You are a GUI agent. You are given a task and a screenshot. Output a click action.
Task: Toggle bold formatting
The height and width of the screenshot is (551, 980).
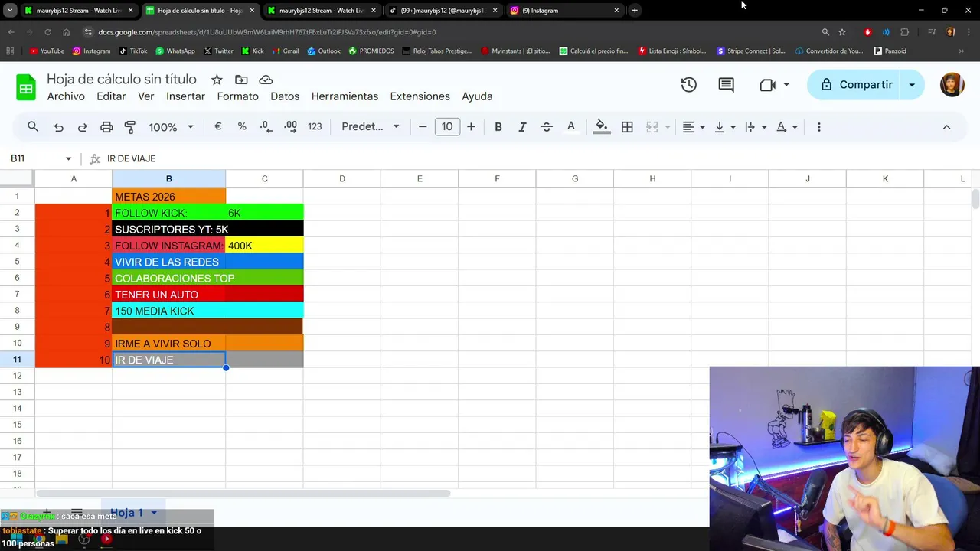[498, 127]
